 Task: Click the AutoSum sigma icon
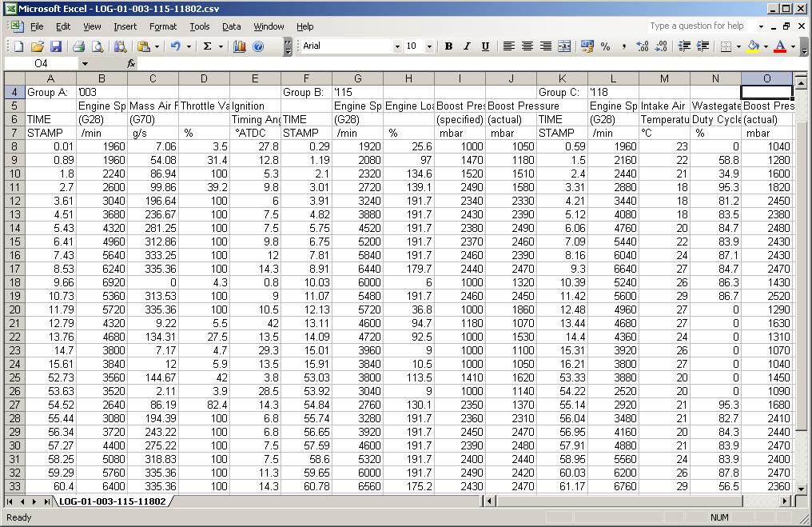pos(207,46)
